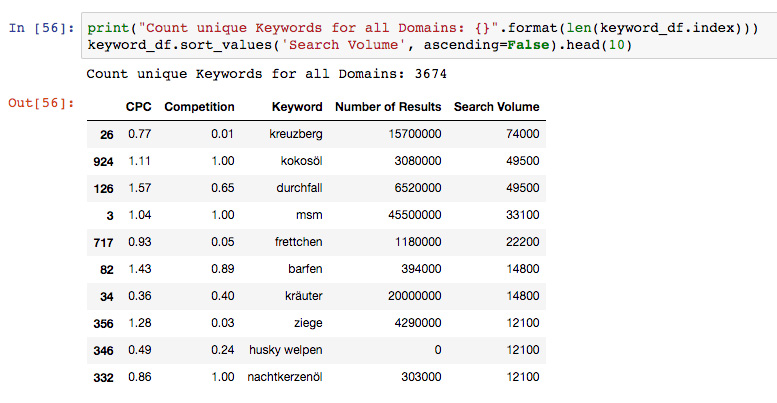Click the sort_values code line in cell
Screen dimensions: 777x403
click(x=360, y=45)
